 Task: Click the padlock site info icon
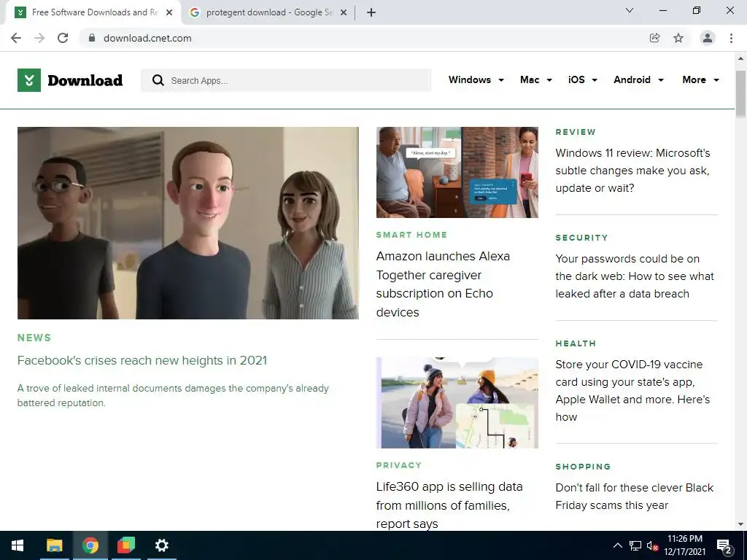pyautogui.click(x=93, y=38)
